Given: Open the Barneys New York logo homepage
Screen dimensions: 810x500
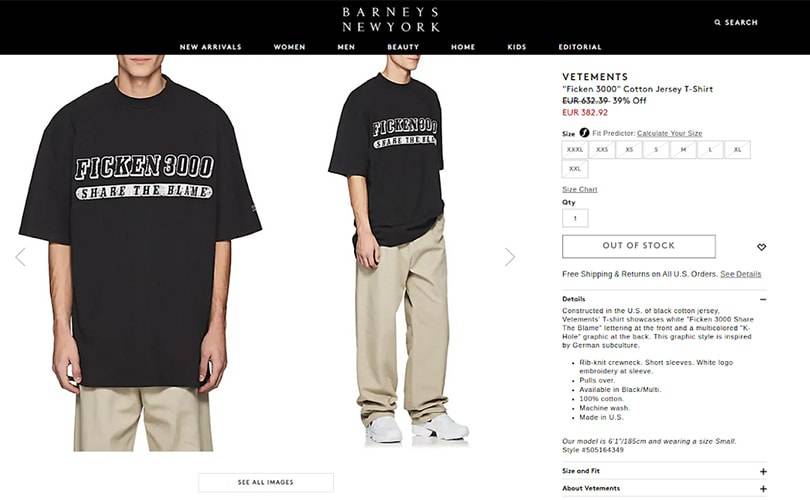Looking at the screenshot, I should pyautogui.click(x=391, y=20).
